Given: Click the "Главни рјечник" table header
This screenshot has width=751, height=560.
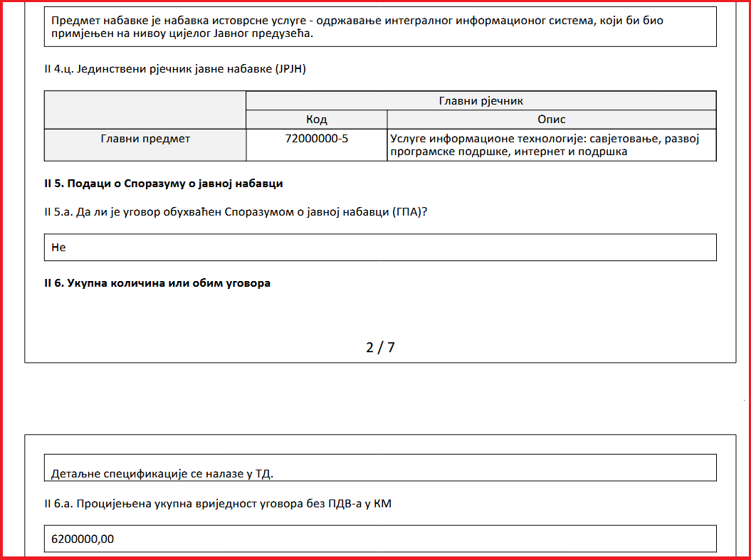Looking at the screenshot, I should coord(480,101).
